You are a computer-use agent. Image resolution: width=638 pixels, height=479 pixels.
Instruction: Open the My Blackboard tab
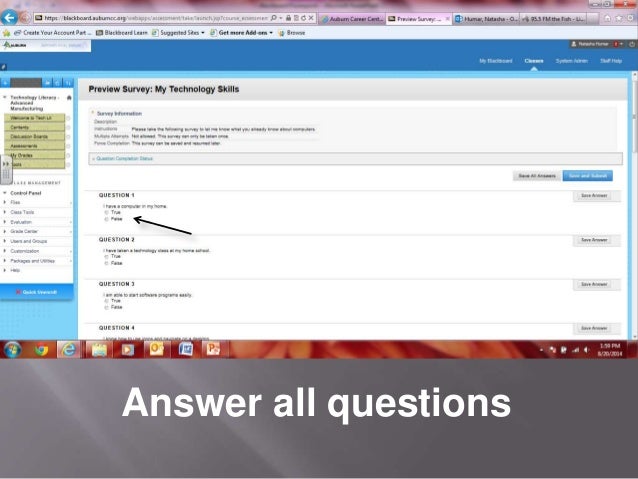pos(496,61)
